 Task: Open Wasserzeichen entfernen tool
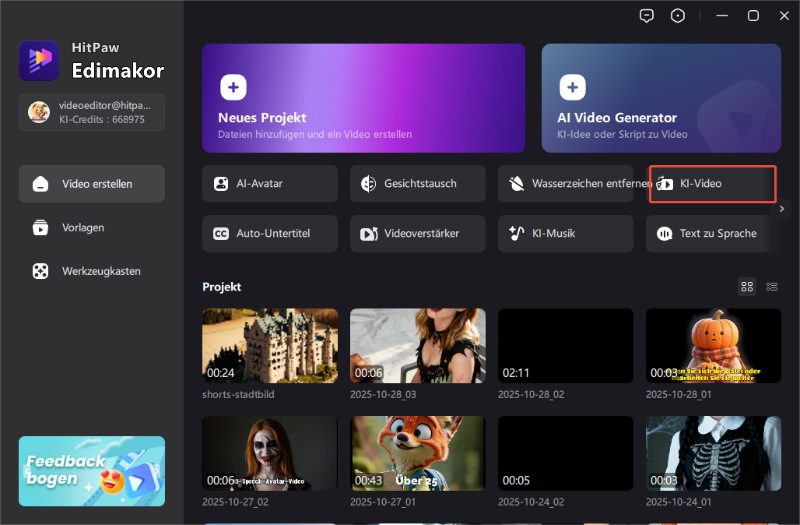point(565,184)
